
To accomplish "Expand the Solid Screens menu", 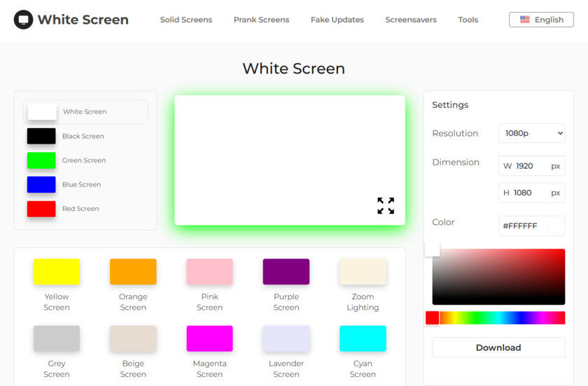I will click(185, 20).
